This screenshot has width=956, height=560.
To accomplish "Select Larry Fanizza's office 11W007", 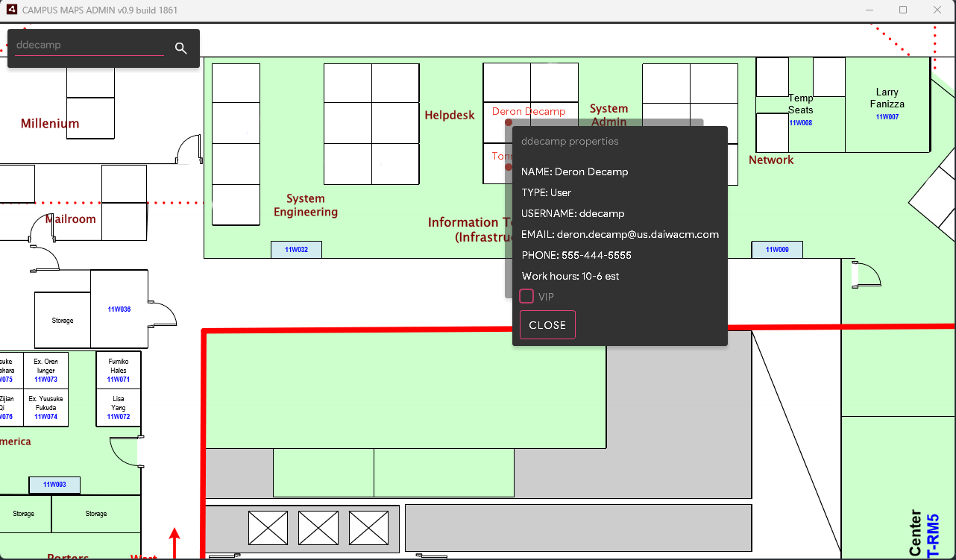I will tap(887, 104).
